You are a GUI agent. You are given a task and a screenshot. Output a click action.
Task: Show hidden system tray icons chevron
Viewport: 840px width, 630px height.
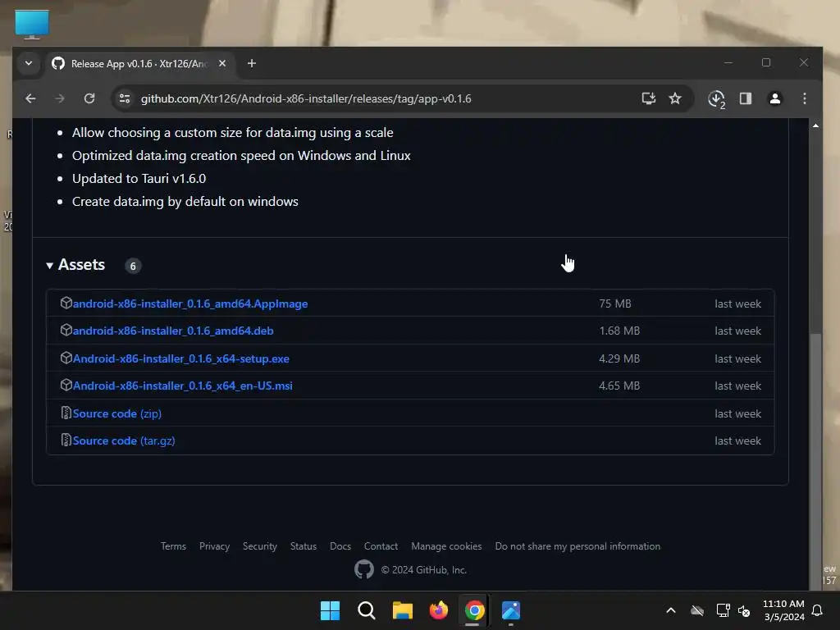tap(671, 610)
